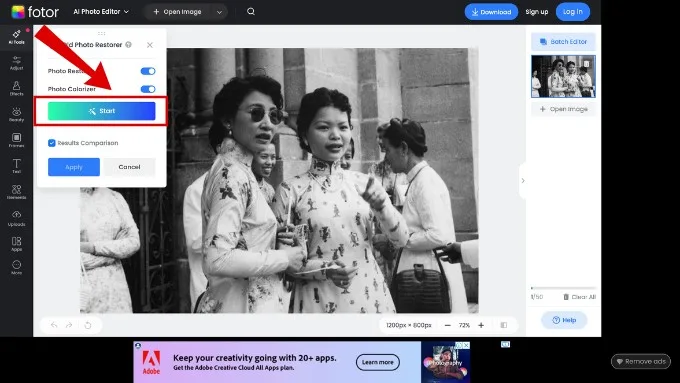
Task: Select the Text tool in sidebar
Action: pyautogui.click(x=16, y=166)
